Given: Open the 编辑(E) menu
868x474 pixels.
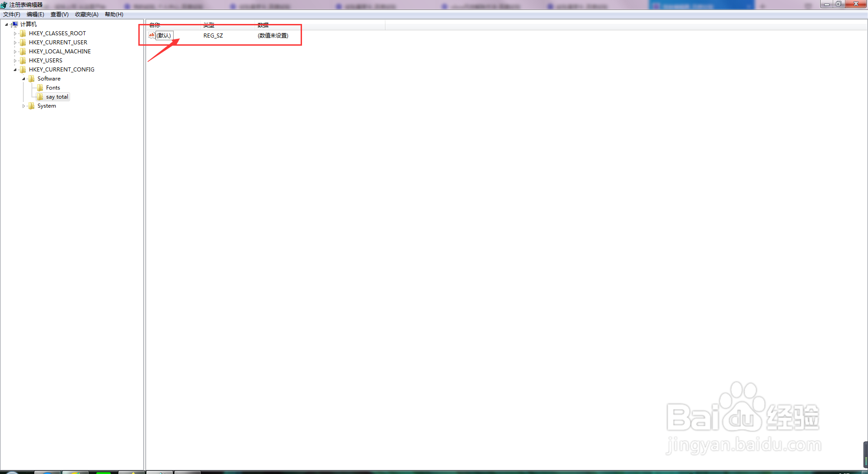Looking at the screenshot, I should coord(35,14).
